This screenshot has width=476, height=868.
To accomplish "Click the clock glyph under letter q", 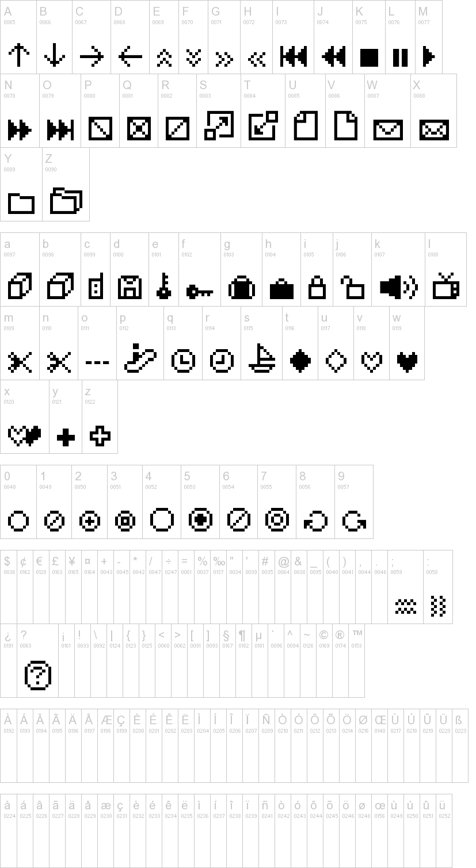I will pos(183,361).
